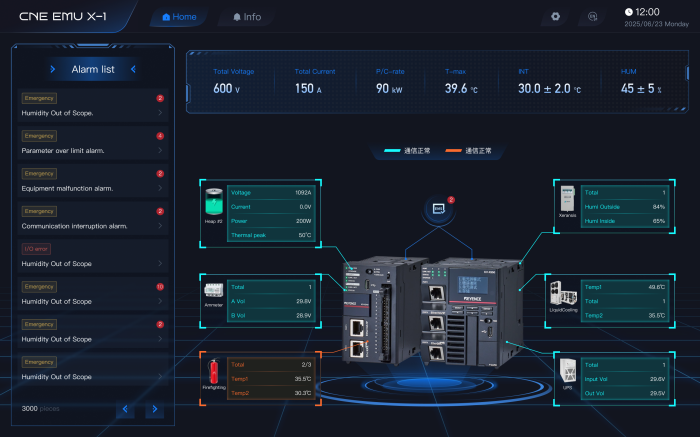
Task: Select the Ammeter device icon
Action: pos(214,292)
